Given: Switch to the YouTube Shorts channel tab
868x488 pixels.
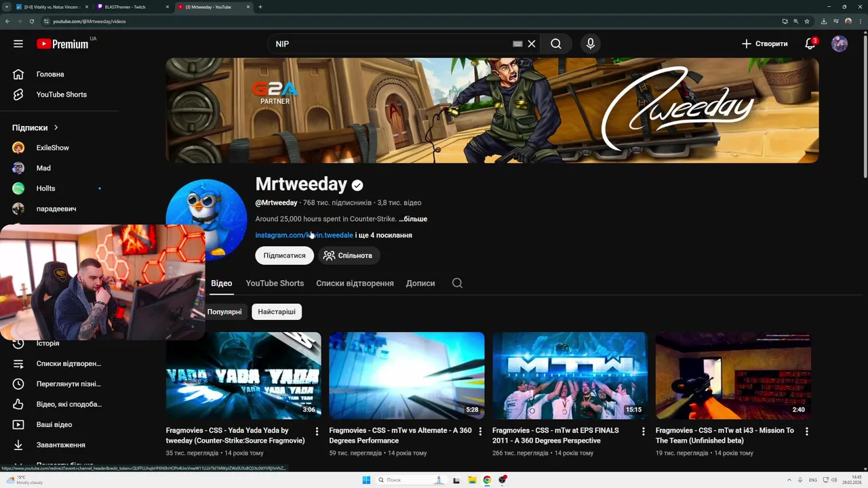Looking at the screenshot, I should click(275, 283).
